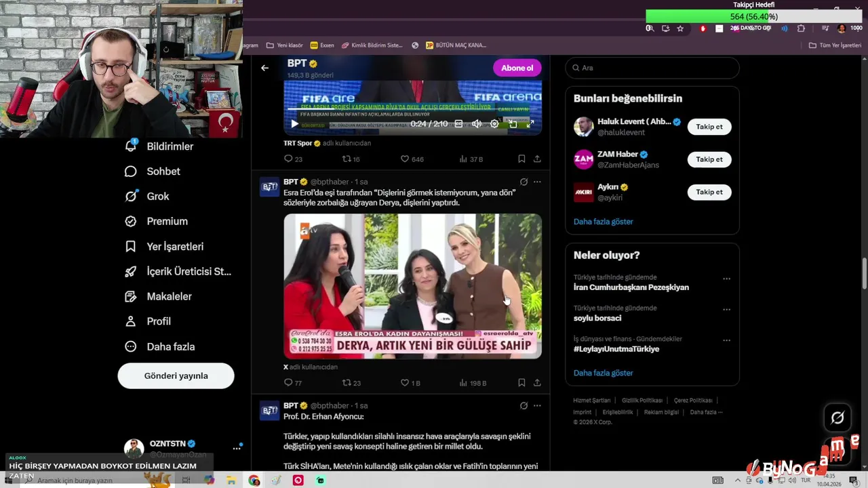The image size is (868, 488).
Task: Play the FIFA arena video
Action: click(294, 124)
